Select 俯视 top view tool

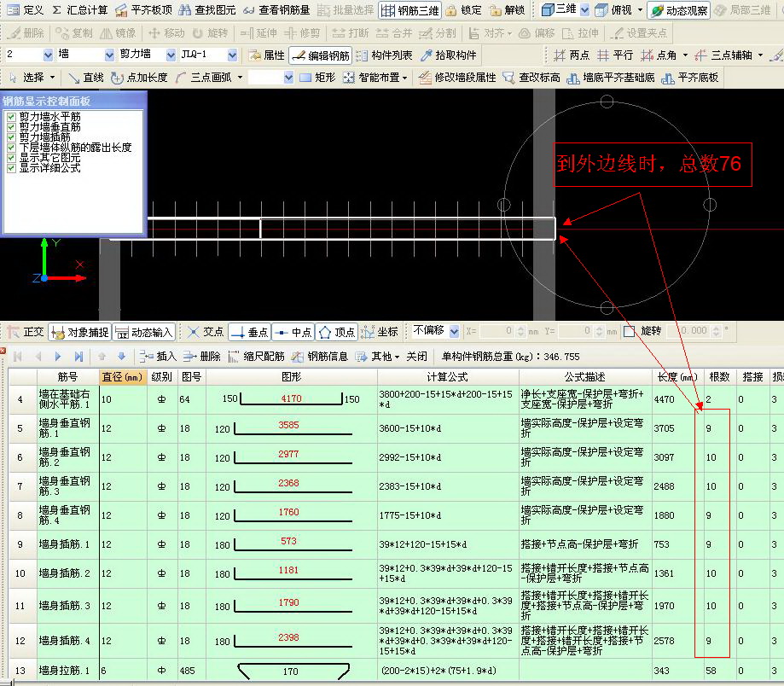[613, 10]
